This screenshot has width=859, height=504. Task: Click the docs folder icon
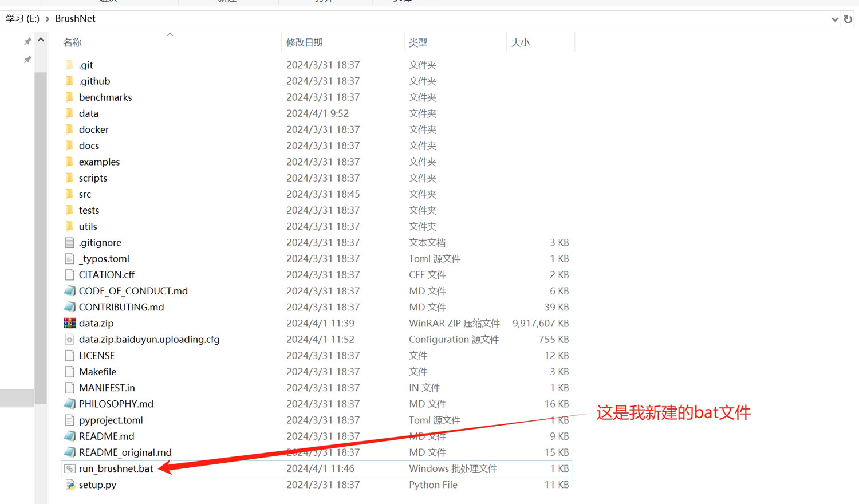[x=69, y=145]
